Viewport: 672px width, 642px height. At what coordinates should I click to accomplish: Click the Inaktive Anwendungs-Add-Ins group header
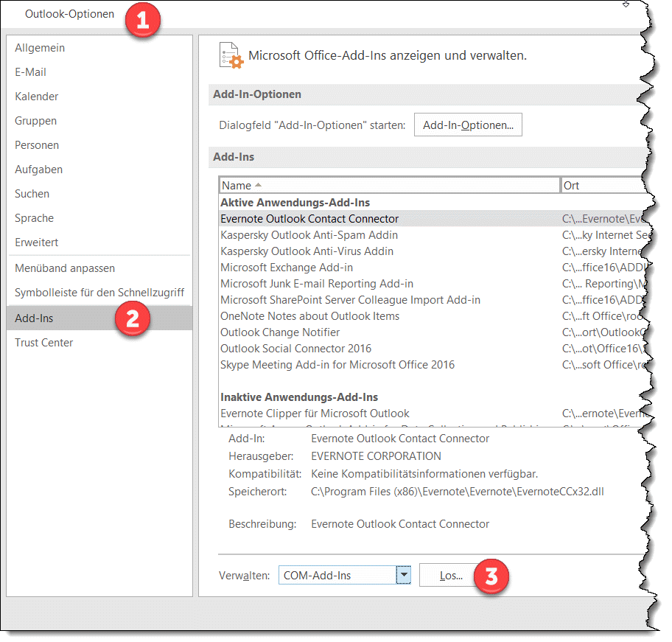click(x=299, y=398)
